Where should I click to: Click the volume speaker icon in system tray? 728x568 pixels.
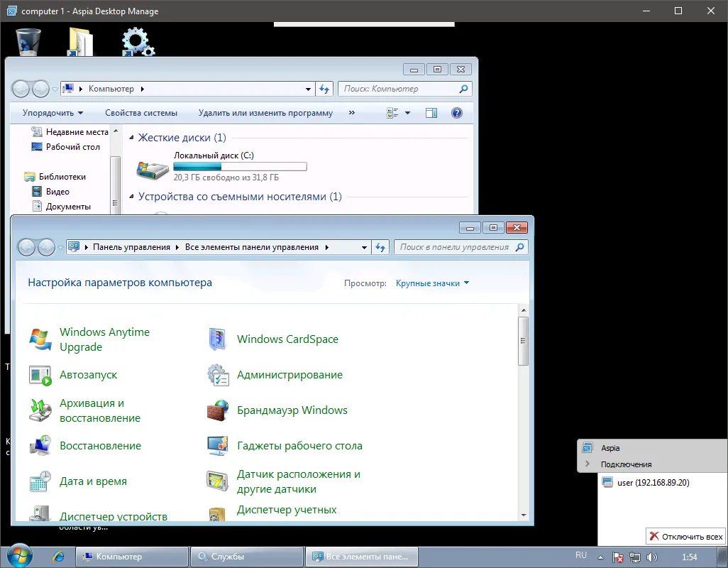point(652,557)
